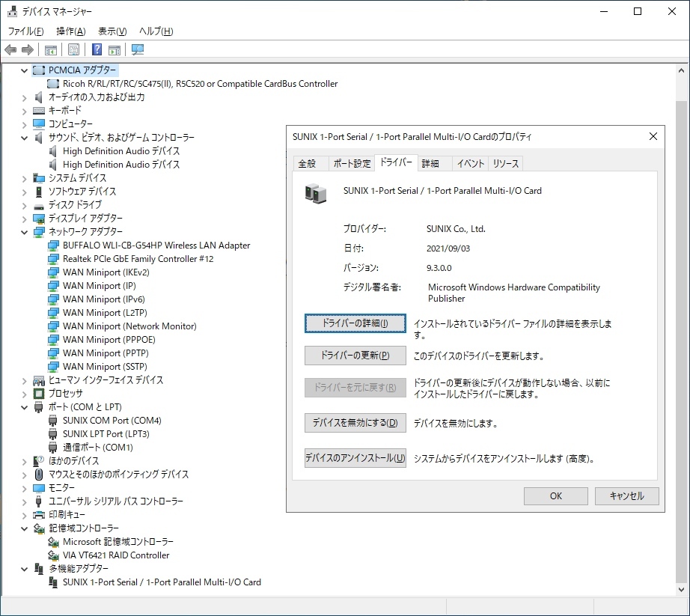The width and height of the screenshot is (690, 616).
Task: Click the ほかのデバイス category icon
Action: [39, 460]
